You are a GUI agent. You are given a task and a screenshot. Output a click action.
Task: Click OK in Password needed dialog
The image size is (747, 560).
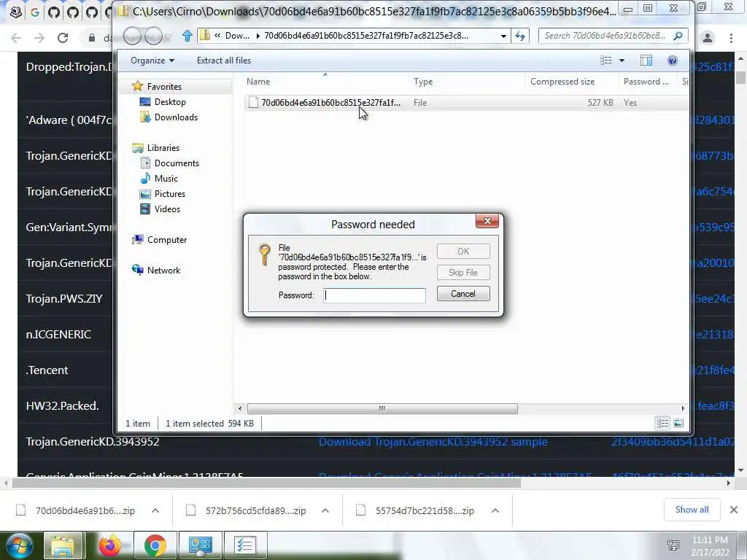(x=463, y=251)
